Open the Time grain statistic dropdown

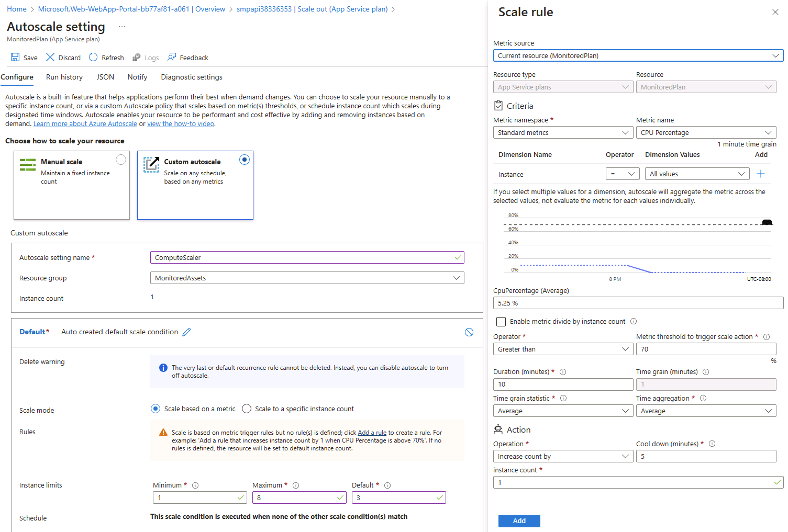563,411
